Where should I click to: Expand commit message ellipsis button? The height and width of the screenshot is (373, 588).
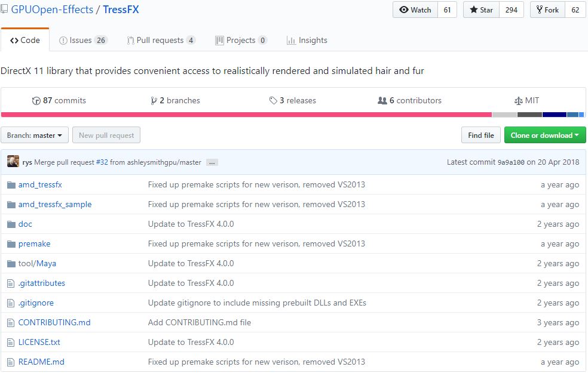pyautogui.click(x=212, y=162)
